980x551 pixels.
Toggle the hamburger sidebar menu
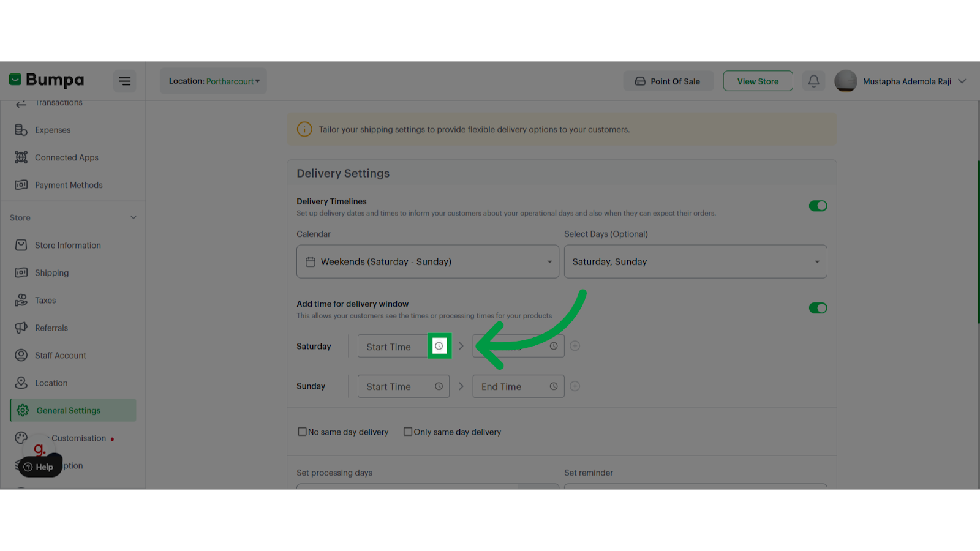tap(125, 81)
